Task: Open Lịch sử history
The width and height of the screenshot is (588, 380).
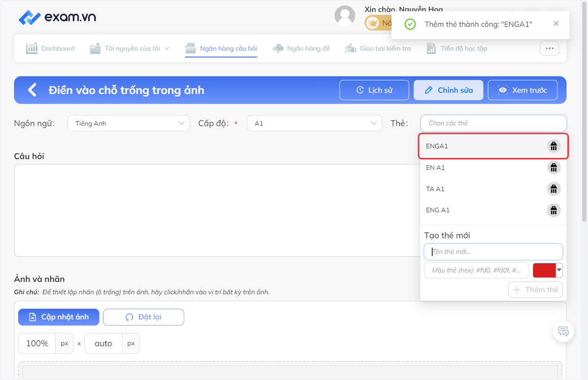Action: click(374, 90)
